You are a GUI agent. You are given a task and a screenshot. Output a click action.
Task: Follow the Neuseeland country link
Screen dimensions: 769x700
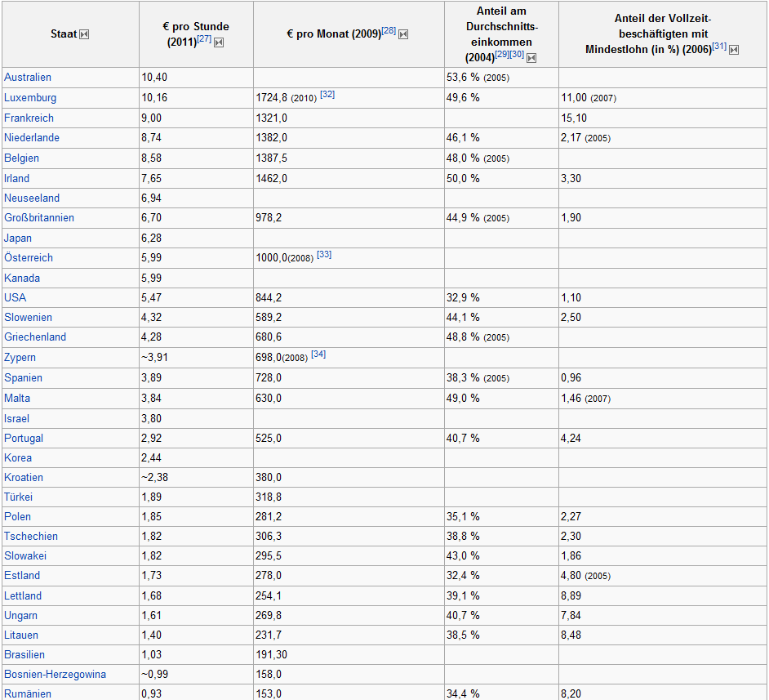point(32,198)
